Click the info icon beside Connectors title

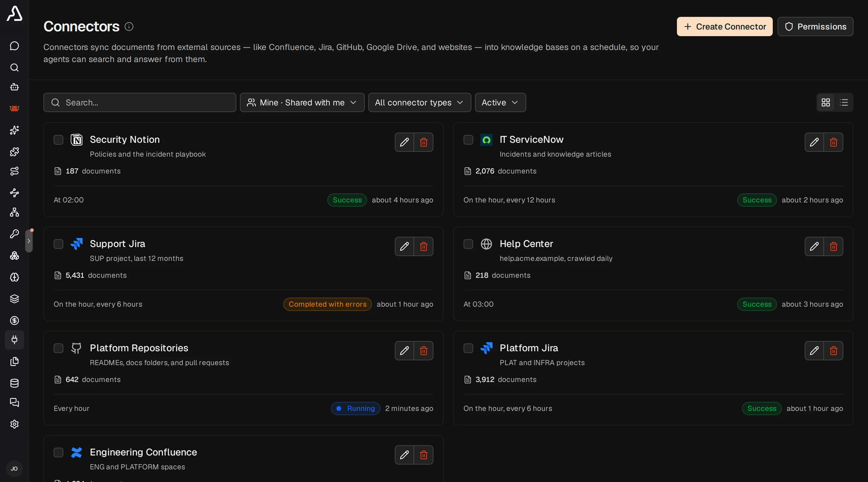(129, 27)
